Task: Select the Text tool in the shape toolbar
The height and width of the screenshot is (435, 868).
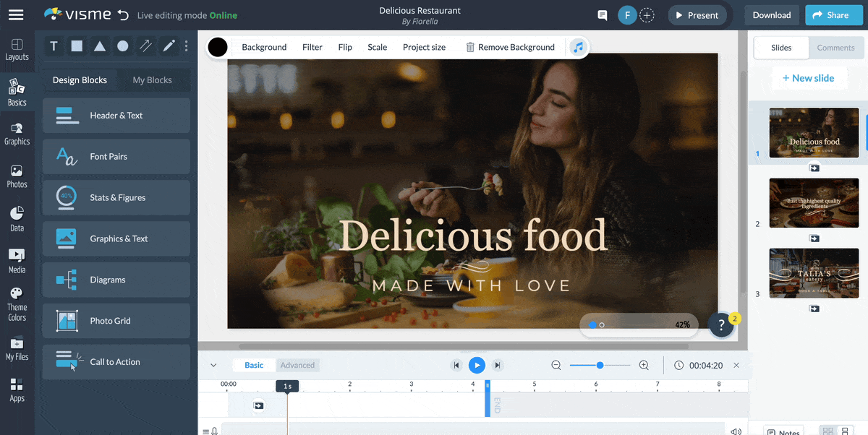Action: coord(54,46)
